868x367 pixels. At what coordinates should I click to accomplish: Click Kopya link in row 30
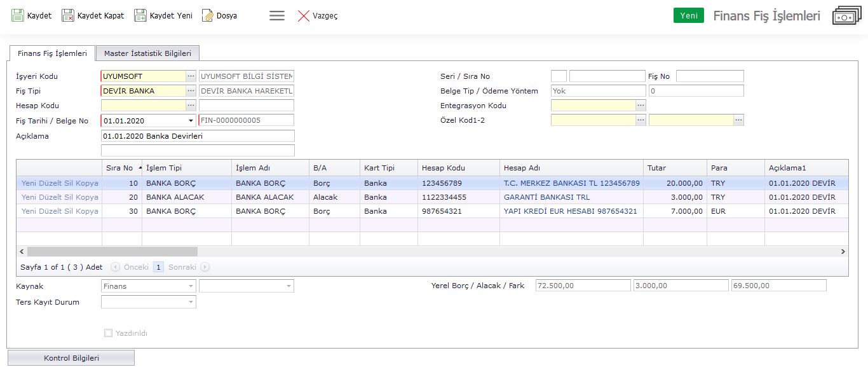pos(88,211)
